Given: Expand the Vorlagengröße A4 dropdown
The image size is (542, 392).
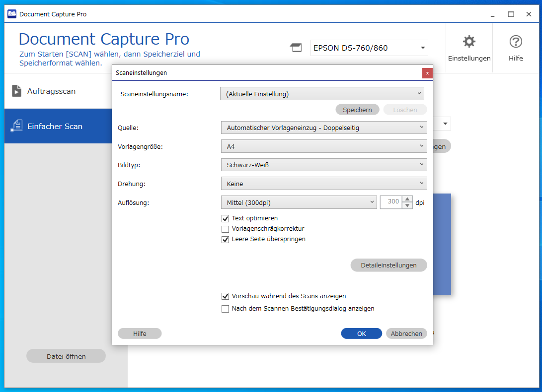Looking at the screenshot, I should [x=324, y=146].
